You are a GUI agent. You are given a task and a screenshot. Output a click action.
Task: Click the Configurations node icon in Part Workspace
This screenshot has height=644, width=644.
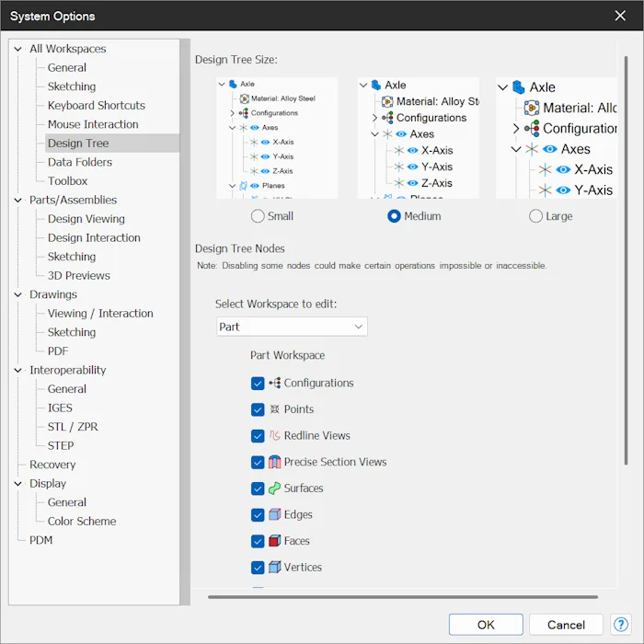coord(275,383)
